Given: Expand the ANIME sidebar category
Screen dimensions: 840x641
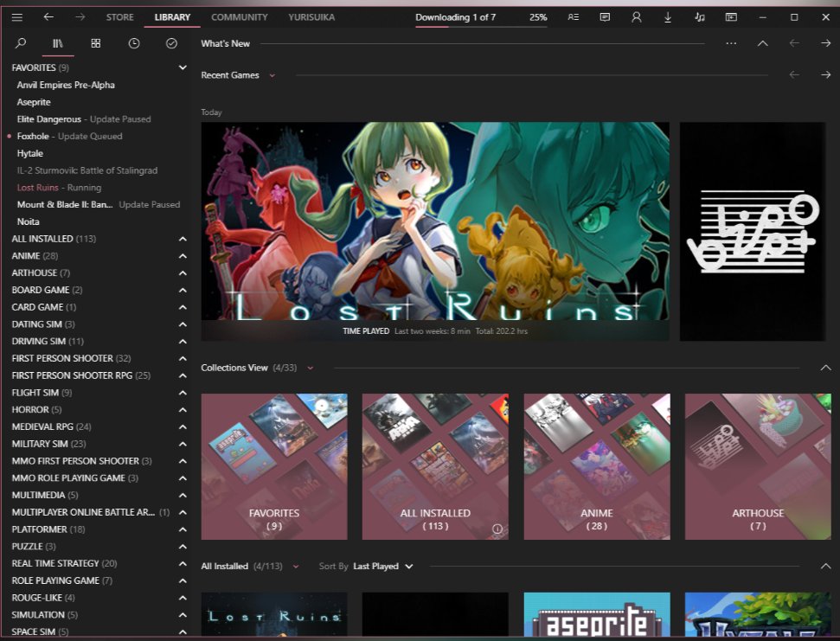Looking at the screenshot, I should pyautogui.click(x=183, y=256).
